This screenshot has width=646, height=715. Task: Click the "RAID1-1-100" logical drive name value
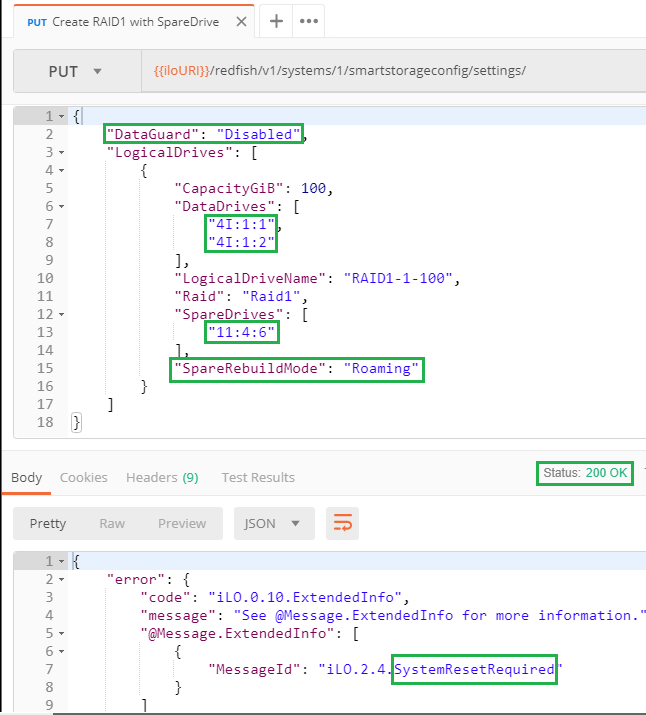(x=398, y=278)
